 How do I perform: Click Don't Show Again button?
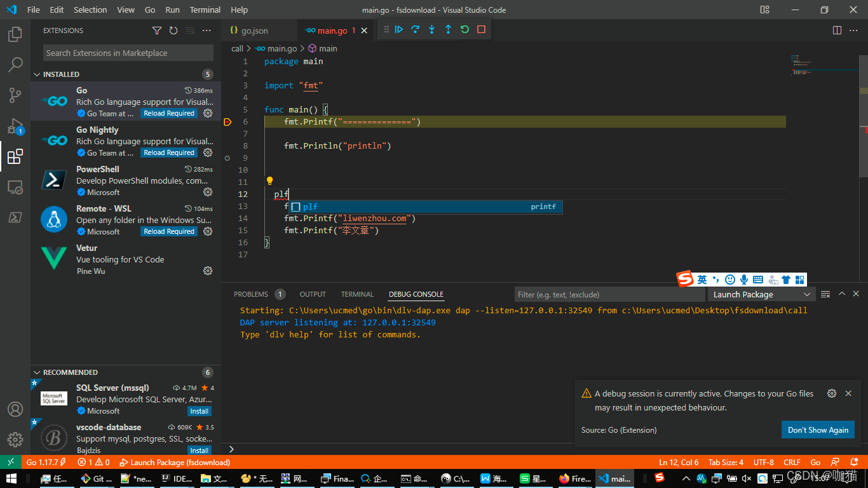818,430
